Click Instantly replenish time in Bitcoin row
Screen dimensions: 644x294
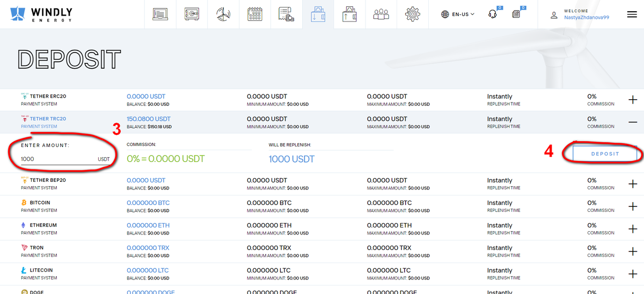click(x=500, y=203)
